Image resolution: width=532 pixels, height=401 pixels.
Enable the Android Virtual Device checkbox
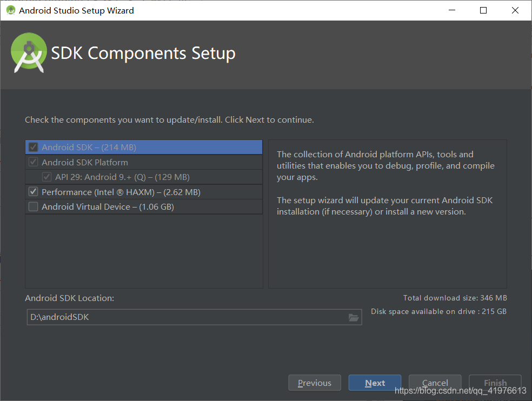click(34, 206)
